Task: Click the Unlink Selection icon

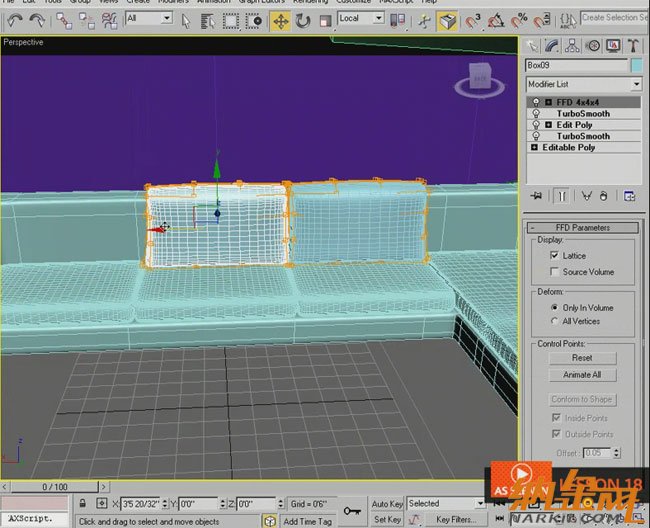Action: [87, 21]
